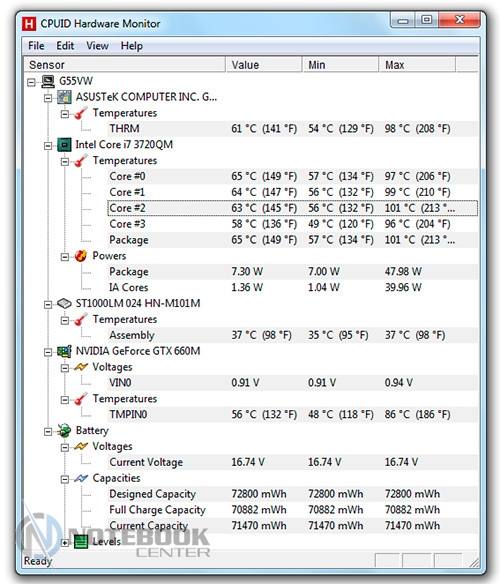Click the ST1000LM hard drive icon
The width and height of the screenshot is (500, 584).
[64, 304]
